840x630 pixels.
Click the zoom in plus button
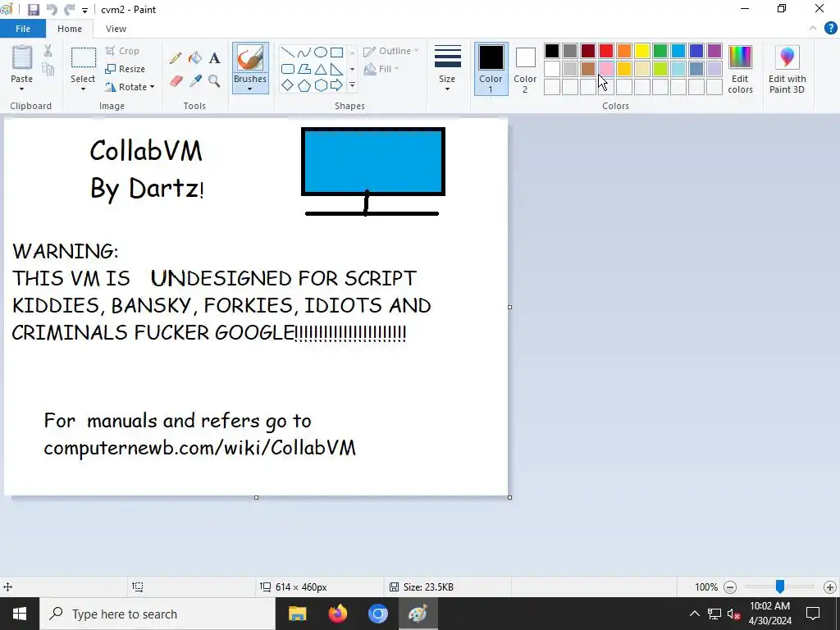[x=830, y=587]
